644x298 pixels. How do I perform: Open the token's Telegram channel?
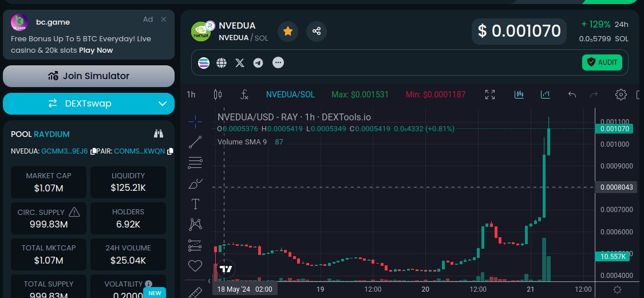258,63
